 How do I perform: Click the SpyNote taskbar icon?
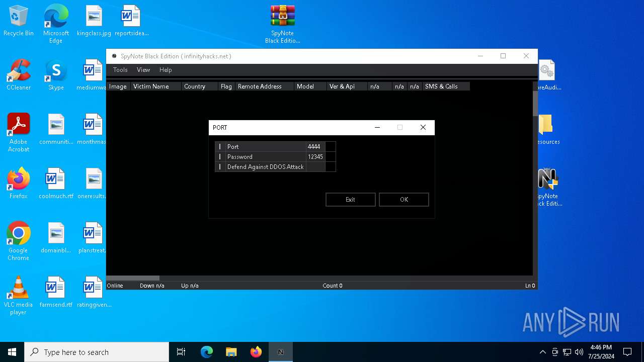point(281,352)
